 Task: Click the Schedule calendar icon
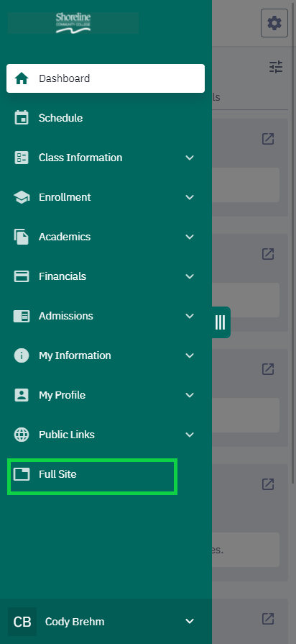[x=22, y=118]
